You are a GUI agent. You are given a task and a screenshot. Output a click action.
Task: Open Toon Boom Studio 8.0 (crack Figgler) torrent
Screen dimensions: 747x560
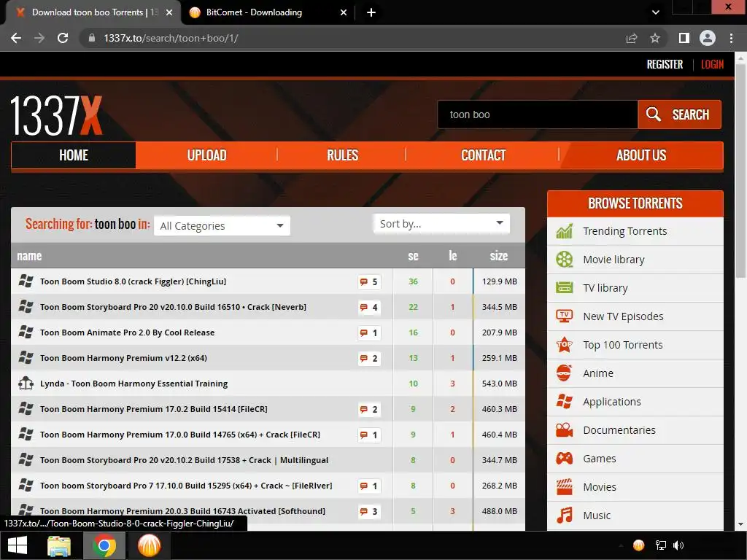133,281
